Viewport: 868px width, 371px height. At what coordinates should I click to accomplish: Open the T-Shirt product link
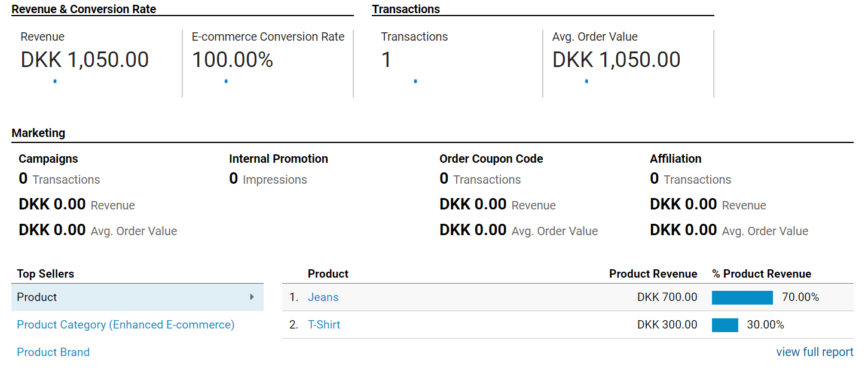(x=324, y=325)
